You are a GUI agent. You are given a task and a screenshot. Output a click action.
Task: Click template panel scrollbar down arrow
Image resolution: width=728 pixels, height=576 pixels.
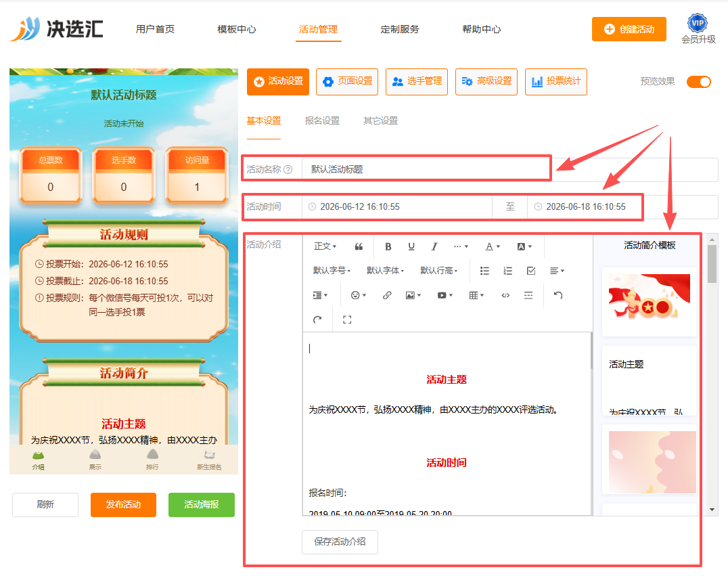pos(712,510)
